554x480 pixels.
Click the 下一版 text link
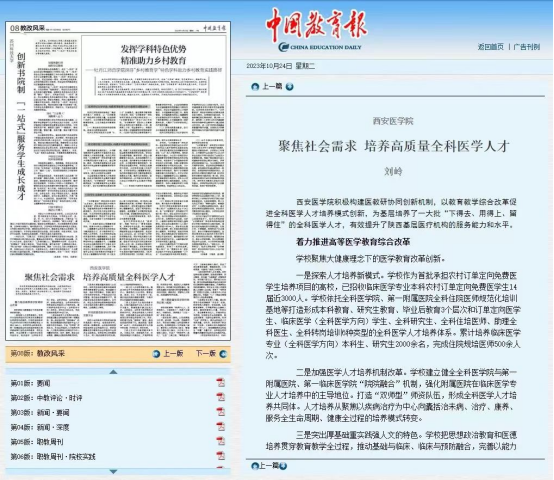tap(206, 354)
